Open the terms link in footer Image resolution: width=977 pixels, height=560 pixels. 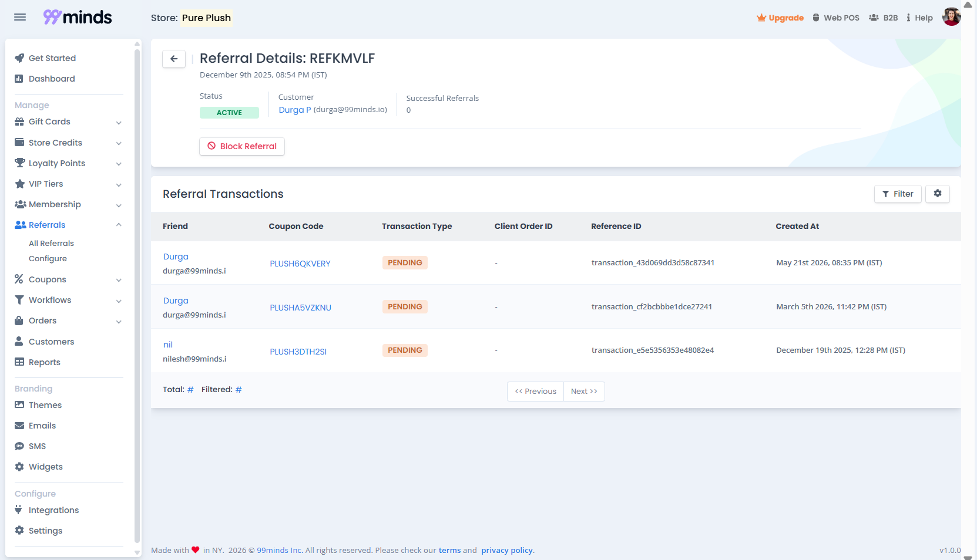tap(449, 551)
